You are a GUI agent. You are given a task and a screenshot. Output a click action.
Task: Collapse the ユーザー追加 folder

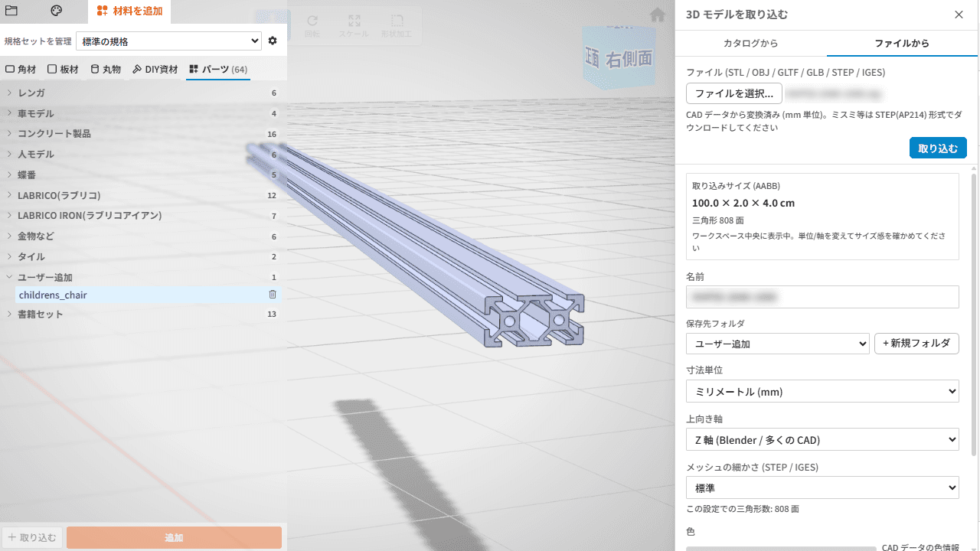(142, 277)
